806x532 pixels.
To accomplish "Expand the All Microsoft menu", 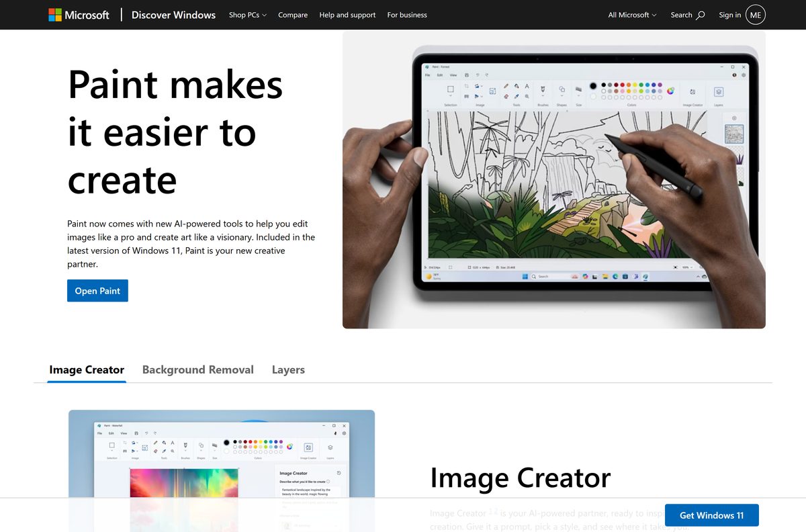I will (x=632, y=15).
